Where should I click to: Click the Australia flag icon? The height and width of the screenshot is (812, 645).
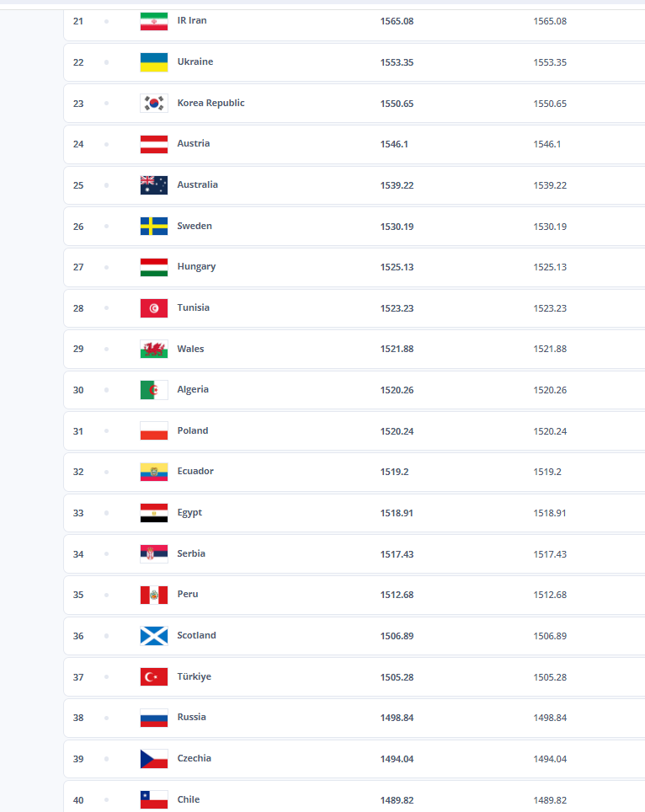[x=153, y=185]
